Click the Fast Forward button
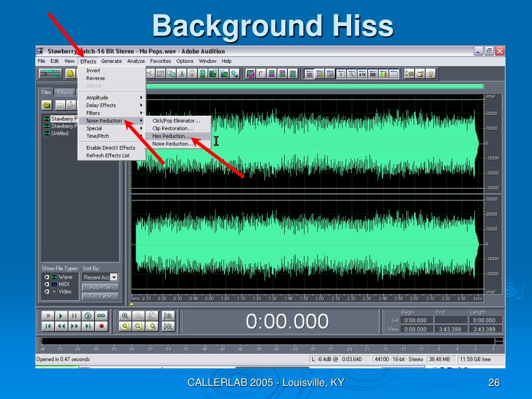The image size is (532, 399). click(x=74, y=326)
